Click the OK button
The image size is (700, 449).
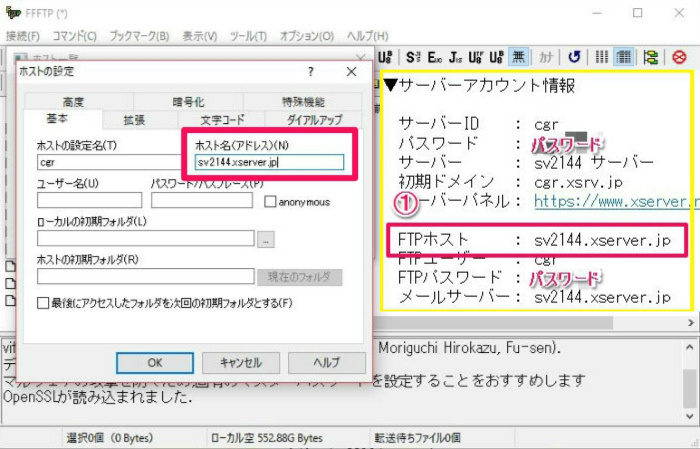coord(155,363)
